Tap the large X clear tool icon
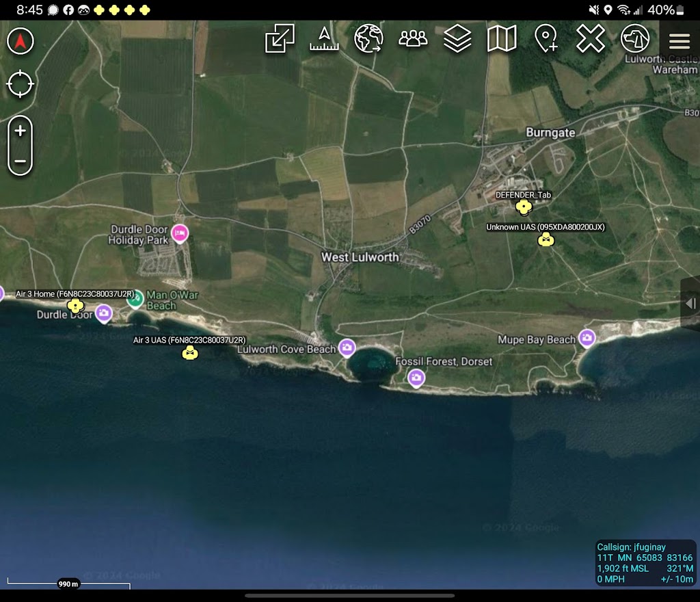The image size is (700, 602). tap(590, 38)
